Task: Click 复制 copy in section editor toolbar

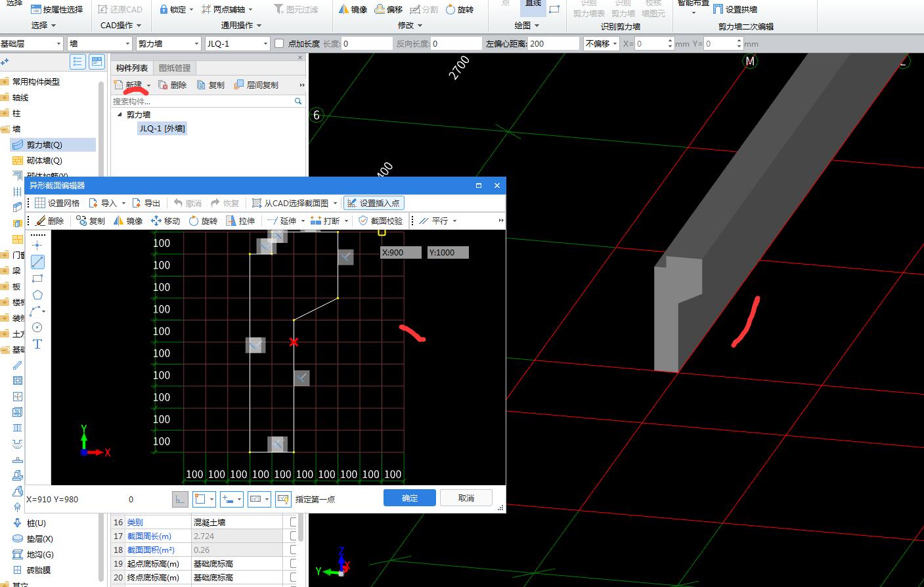Action: (x=91, y=221)
